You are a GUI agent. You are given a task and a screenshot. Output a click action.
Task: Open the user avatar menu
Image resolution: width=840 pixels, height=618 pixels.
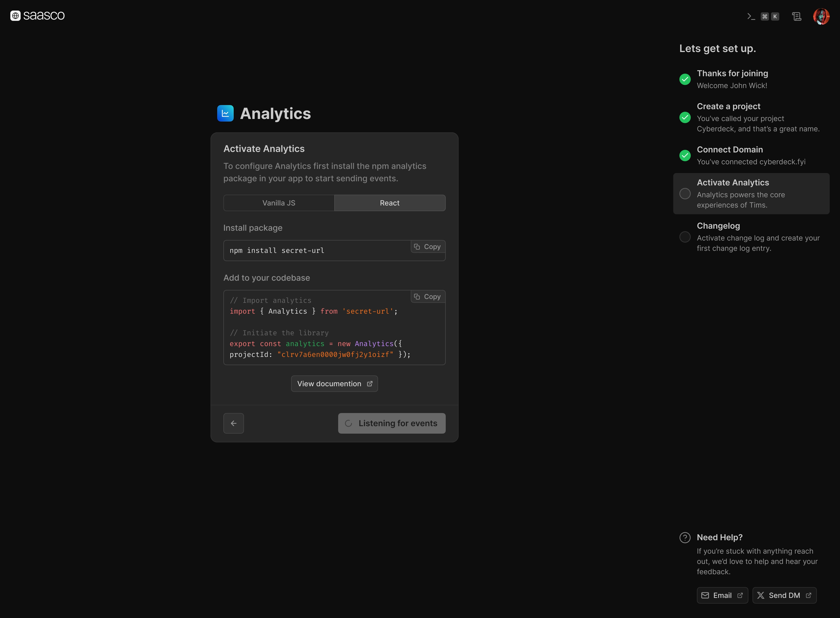click(821, 16)
